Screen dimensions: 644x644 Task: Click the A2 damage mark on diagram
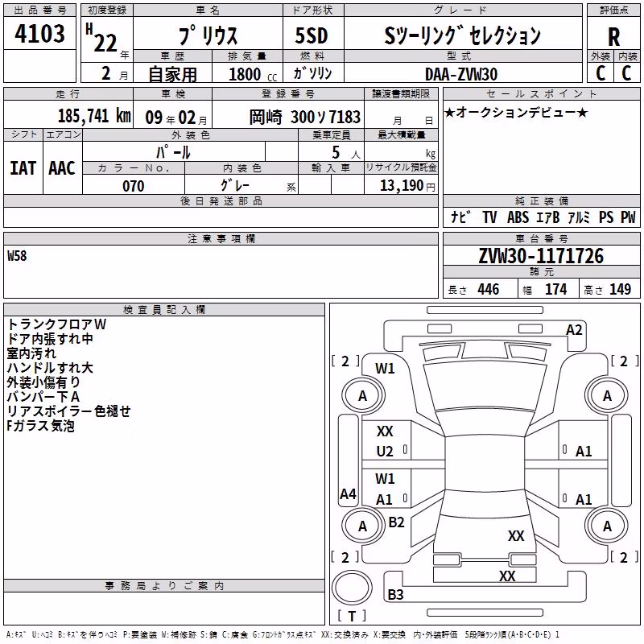pos(574,330)
